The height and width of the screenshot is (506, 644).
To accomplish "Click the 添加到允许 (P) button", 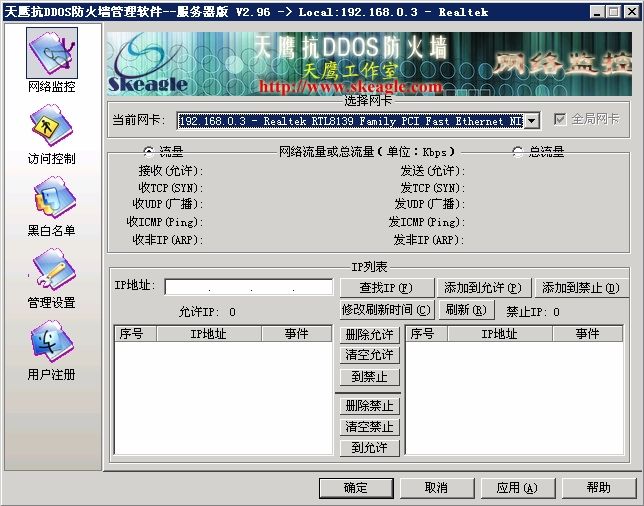I will click(x=483, y=288).
